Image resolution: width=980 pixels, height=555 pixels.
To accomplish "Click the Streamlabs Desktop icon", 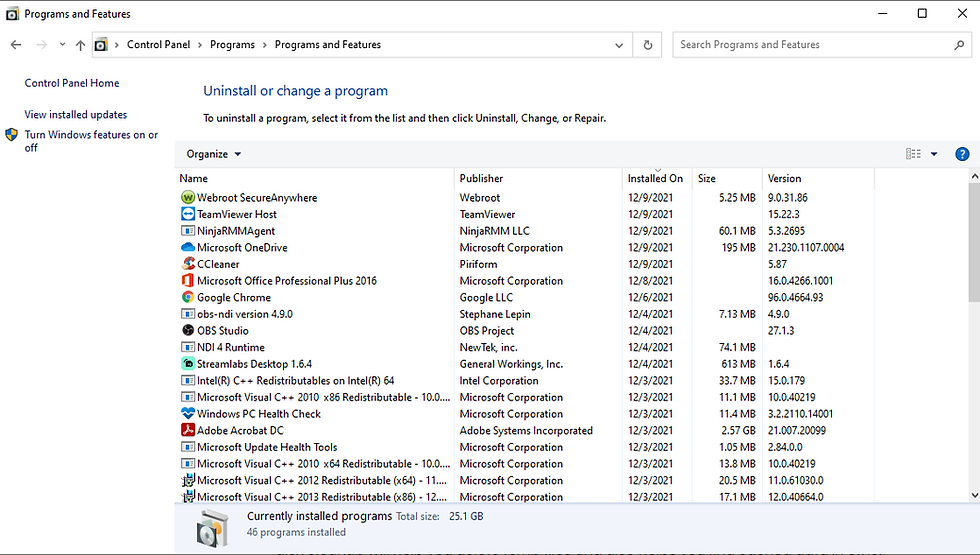I will click(x=188, y=364).
